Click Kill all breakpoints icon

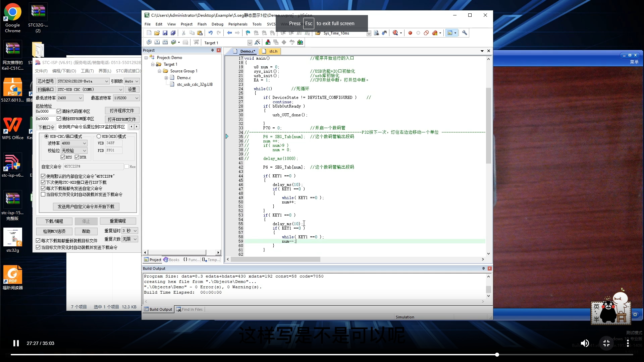click(435, 33)
